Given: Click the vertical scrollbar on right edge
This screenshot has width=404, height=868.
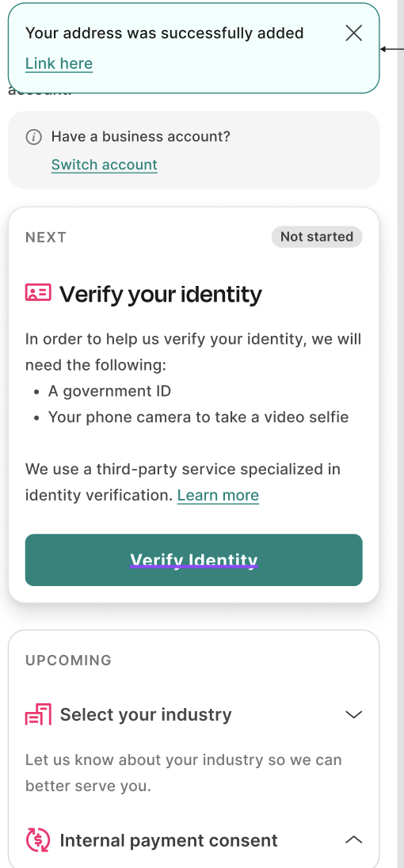Looking at the screenshot, I should click(x=401, y=434).
